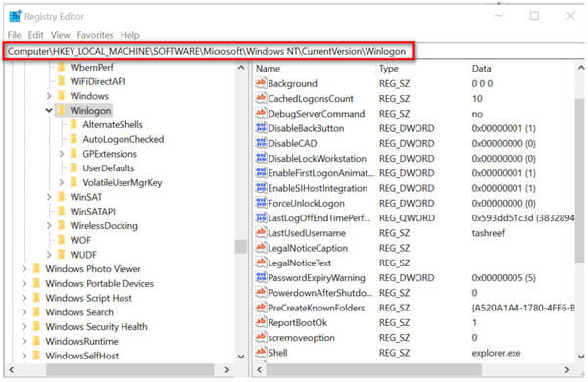The image size is (588, 382).
Task: Select the Shell string value icon
Action: point(261,352)
